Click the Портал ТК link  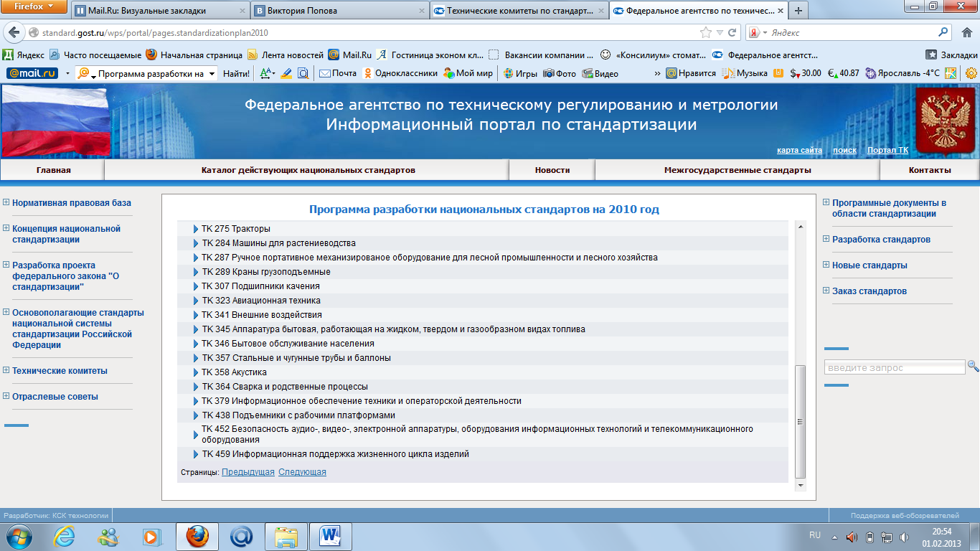click(x=887, y=150)
